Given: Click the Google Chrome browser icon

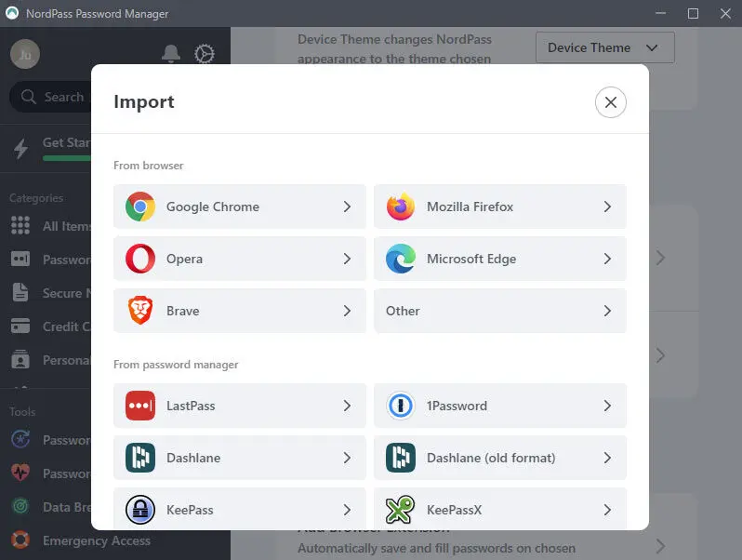Looking at the screenshot, I should click(140, 207).
